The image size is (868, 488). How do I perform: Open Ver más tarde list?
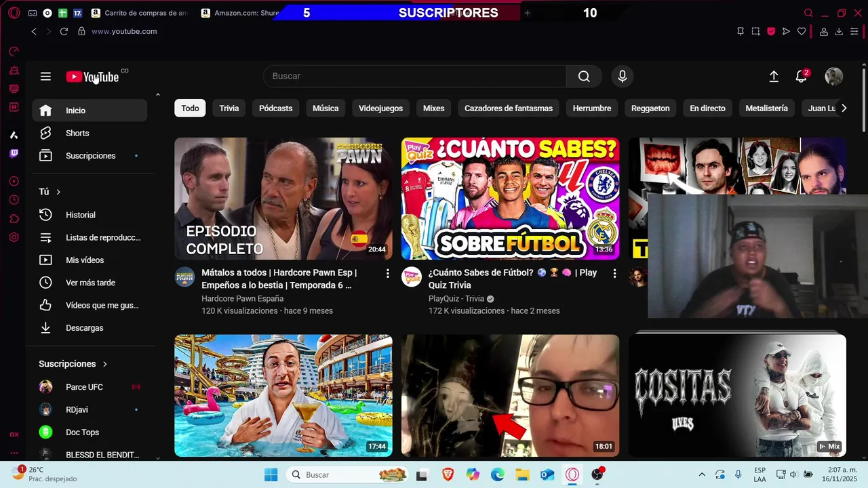click(90, 283)
